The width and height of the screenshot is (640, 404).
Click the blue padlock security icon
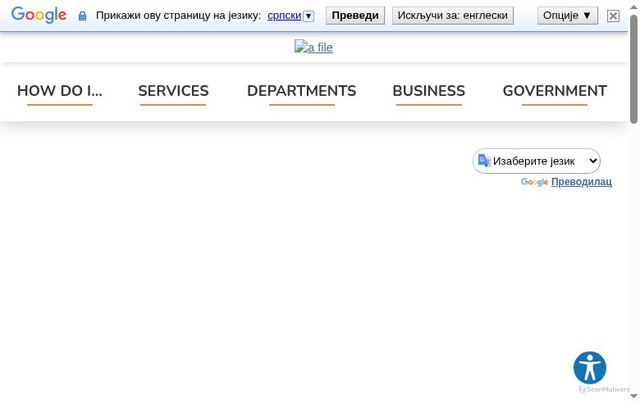pos(82,16)
